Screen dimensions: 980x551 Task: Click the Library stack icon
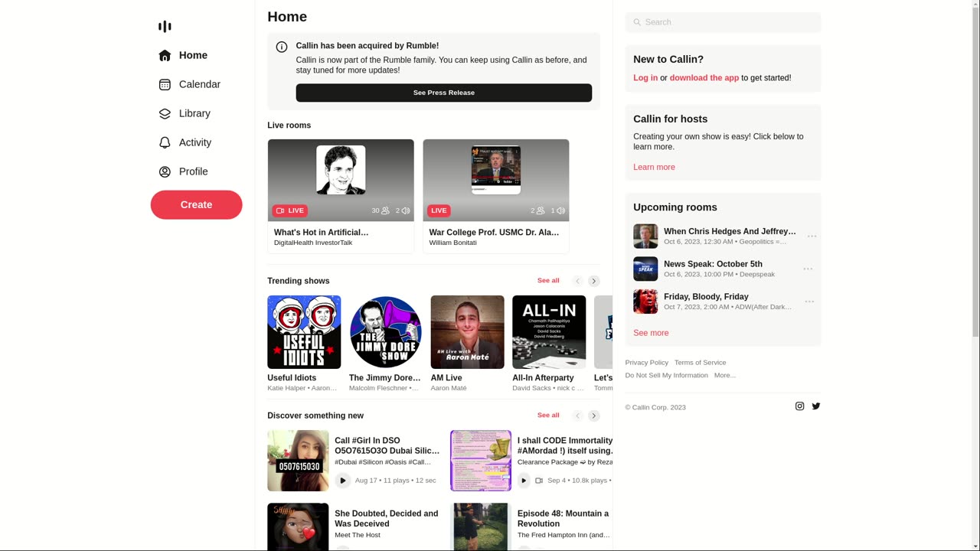click(x=165, y=113)
